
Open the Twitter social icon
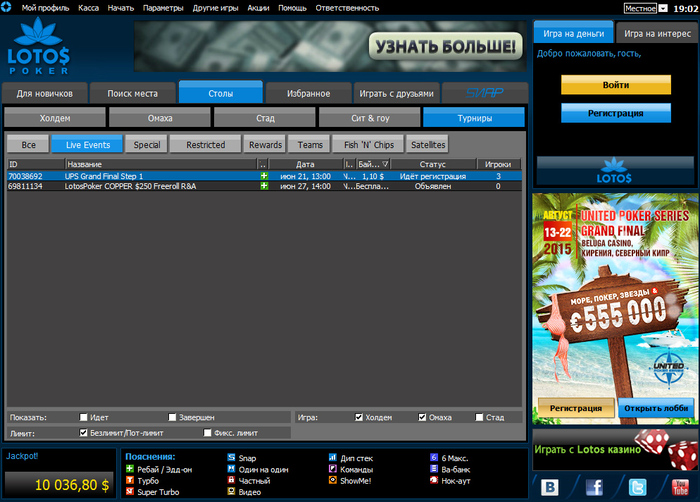(x=637, y=487)
